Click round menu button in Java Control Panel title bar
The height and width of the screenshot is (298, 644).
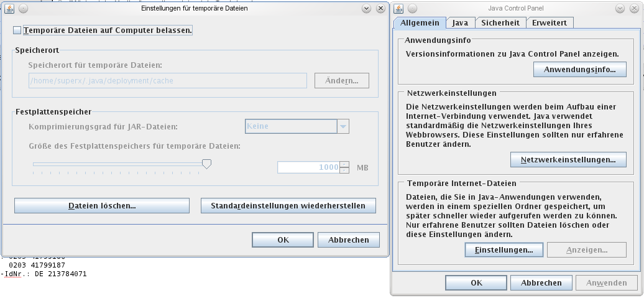point(412,8)
